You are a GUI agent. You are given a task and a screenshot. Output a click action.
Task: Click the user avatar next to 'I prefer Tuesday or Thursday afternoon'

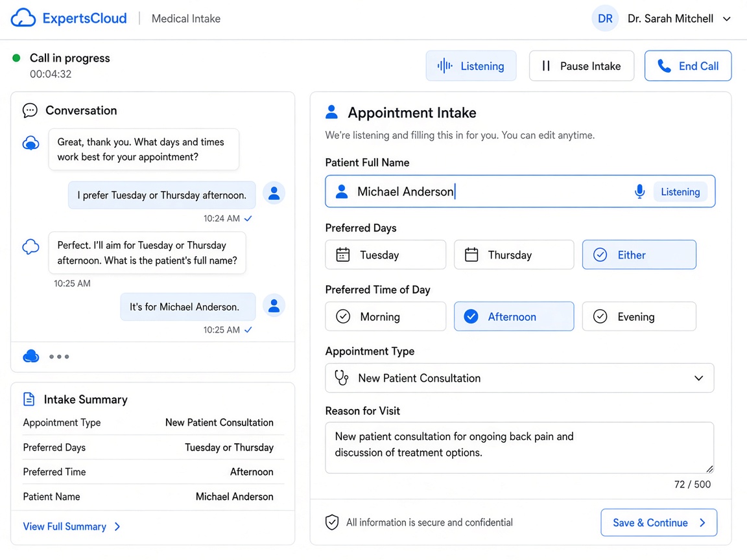click(x=274, y=193)
